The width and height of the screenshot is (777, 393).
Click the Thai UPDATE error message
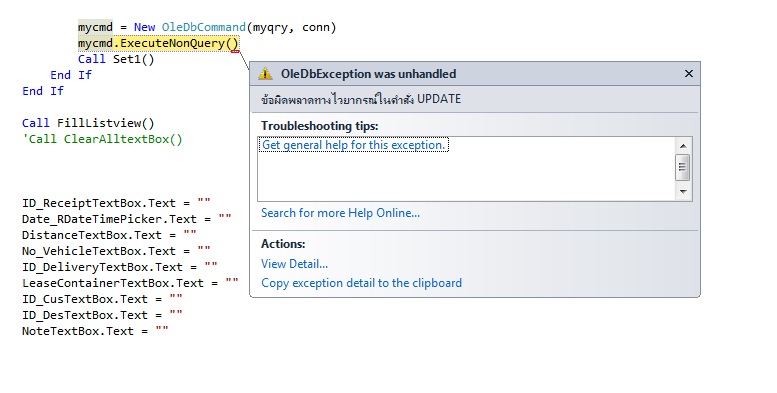click(361, 99)
